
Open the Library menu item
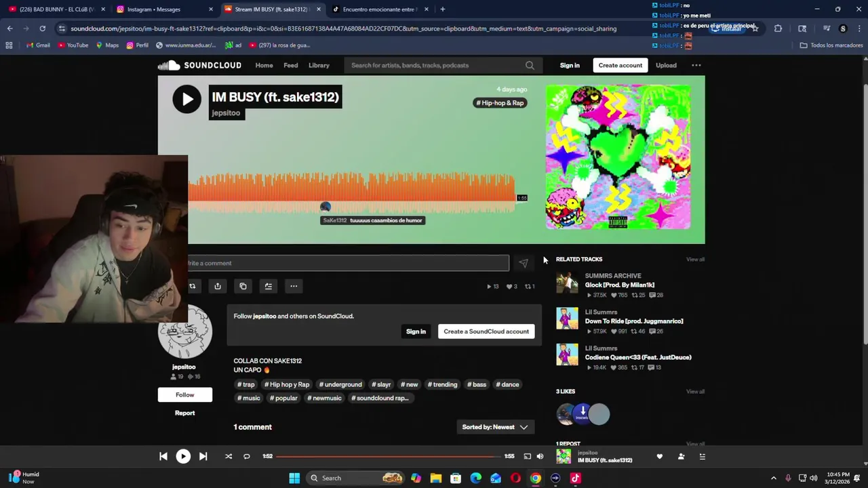point(319,65)
